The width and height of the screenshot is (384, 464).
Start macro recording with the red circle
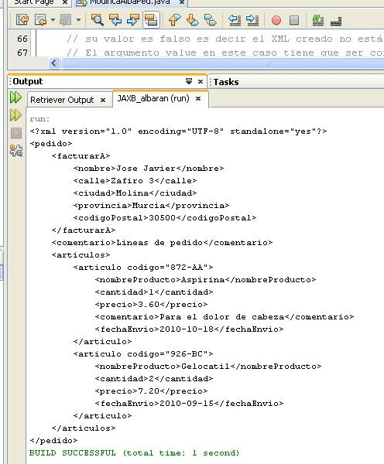coord(276,20)
